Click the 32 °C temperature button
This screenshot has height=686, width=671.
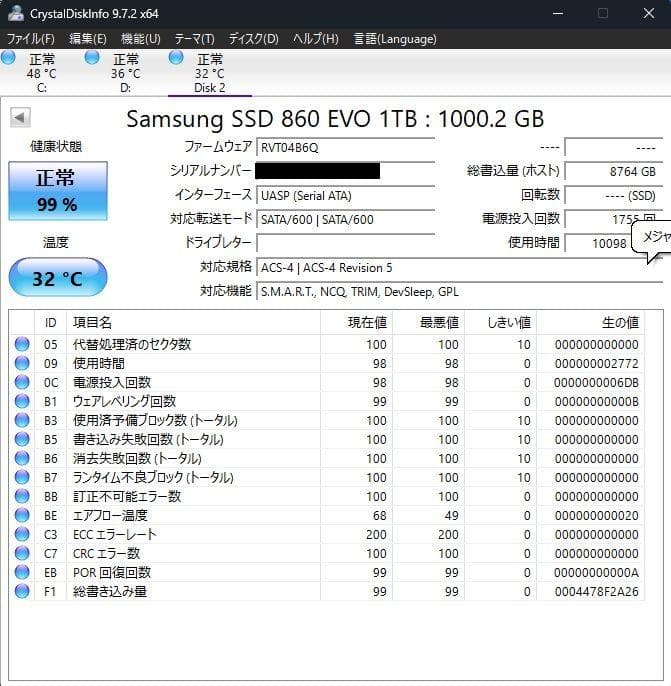pos(58,277)
